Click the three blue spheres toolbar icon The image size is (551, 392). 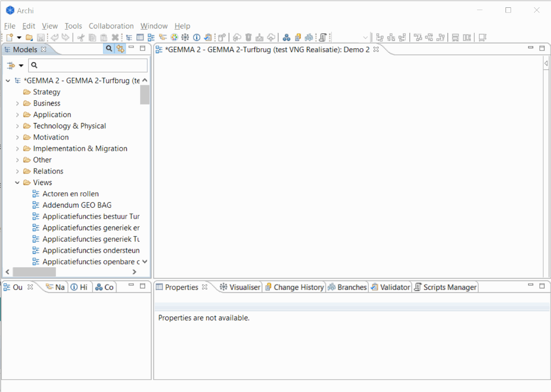(286, 37)
